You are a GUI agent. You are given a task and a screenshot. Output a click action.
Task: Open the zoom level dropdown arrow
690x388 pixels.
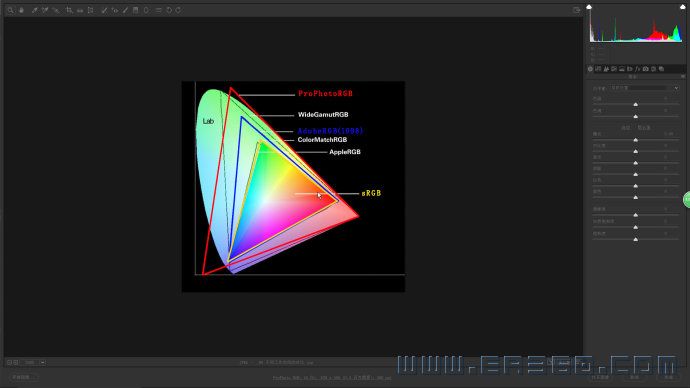(x=43, y=362)
